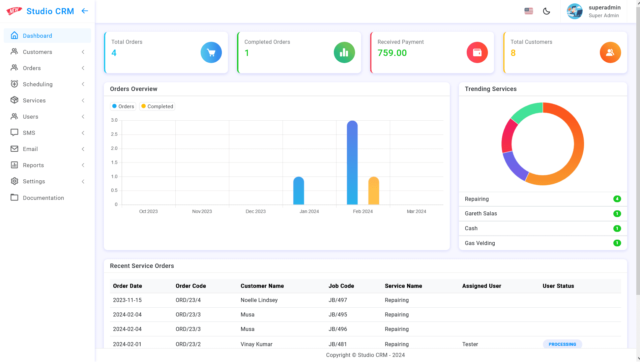Click the PROCESSING status badge for Vinay Kumar
640x364 pixels.
click(562, 344)
